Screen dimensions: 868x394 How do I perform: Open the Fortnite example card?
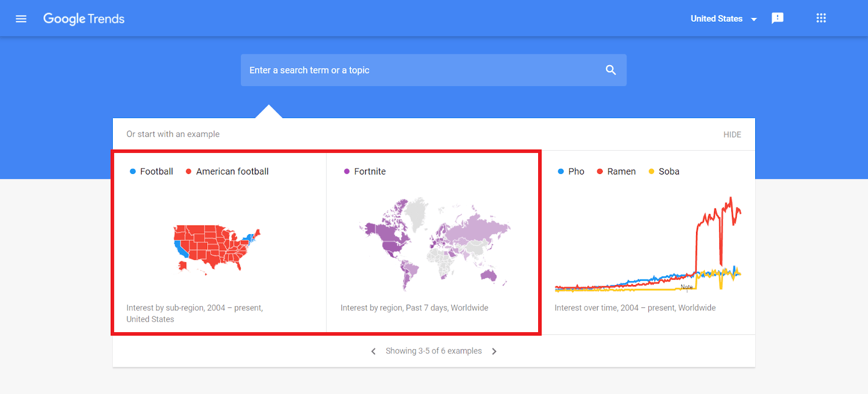[433, 243]
